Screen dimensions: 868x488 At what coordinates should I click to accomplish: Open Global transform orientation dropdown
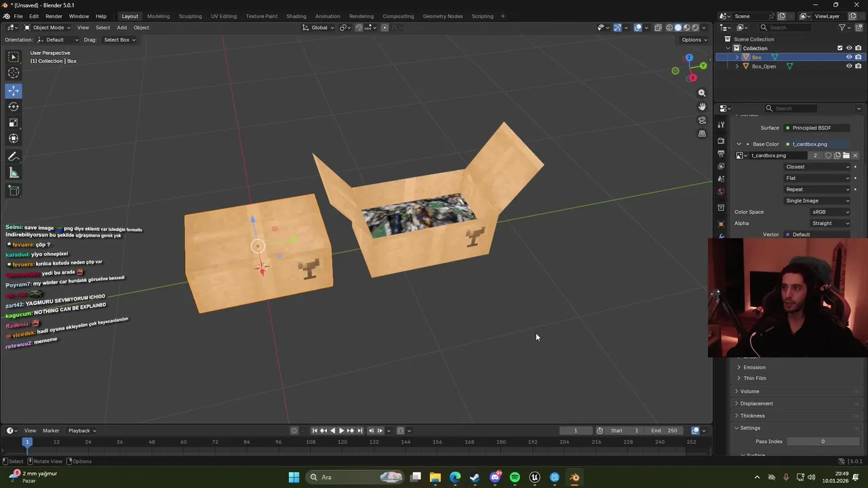tap(318, 28)
